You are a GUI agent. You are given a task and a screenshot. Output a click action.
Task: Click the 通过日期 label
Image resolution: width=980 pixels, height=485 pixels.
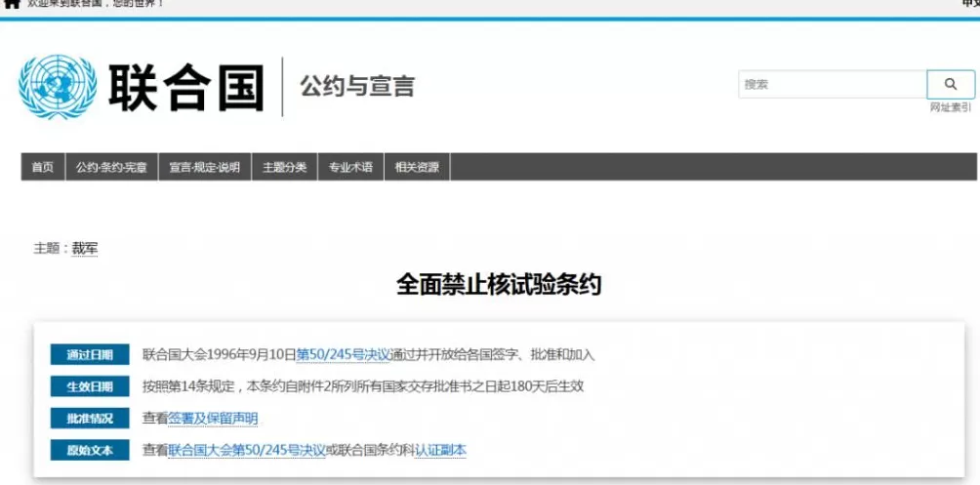point(90,354)
